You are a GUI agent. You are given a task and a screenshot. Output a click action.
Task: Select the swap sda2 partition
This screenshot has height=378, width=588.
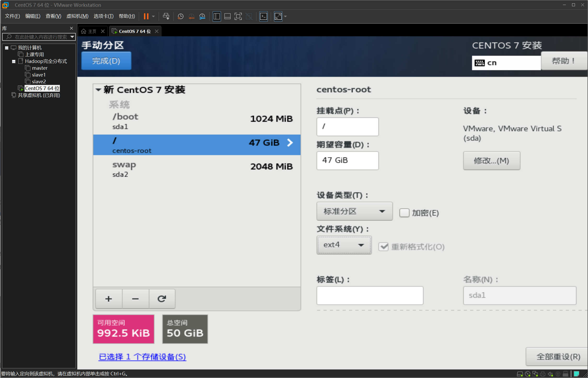(197, 169)
